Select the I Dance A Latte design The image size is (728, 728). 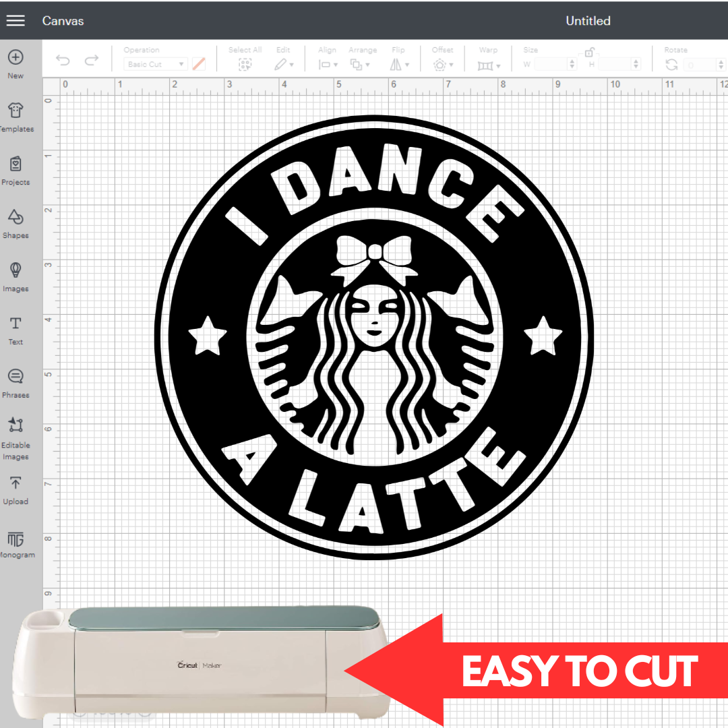pyautogui.click(x=374, y=338)
